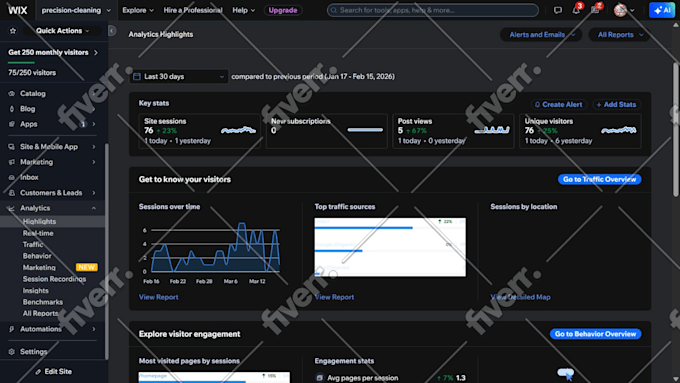Viewport: 680px width, 383px height.
Task: Click the Blog icon in sidebar
Action: point(11,109)
